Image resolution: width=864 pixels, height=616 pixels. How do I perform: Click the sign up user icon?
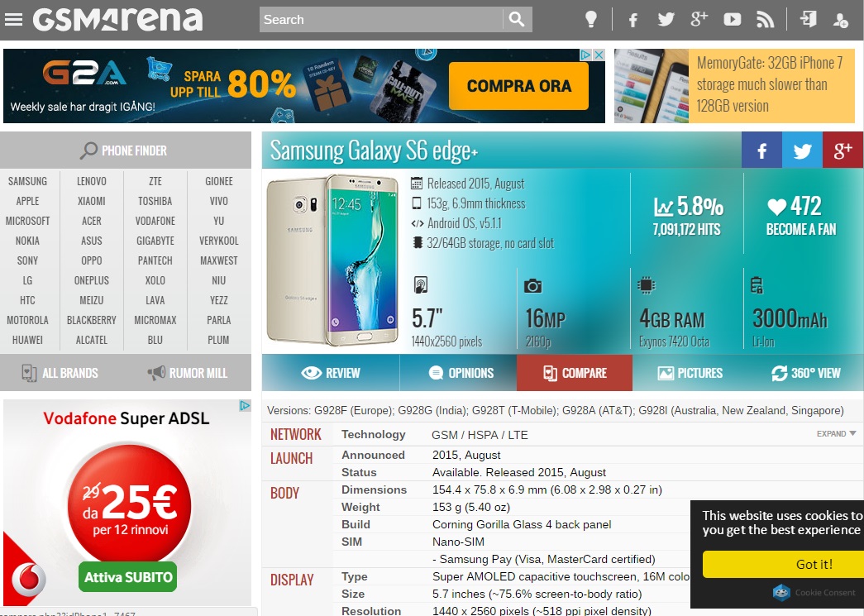pyautogui.click(x=840, y=21)
